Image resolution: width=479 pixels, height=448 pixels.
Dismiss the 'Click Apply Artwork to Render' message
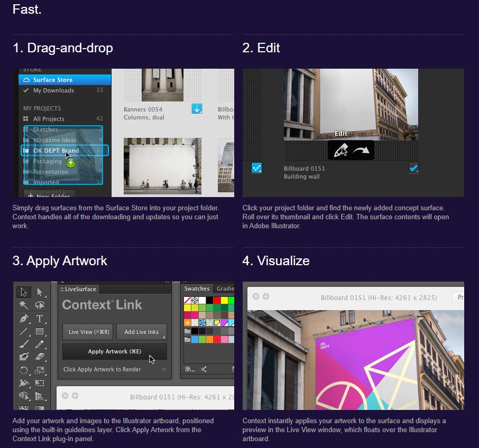pyautogui.click(x=164, y=370)
